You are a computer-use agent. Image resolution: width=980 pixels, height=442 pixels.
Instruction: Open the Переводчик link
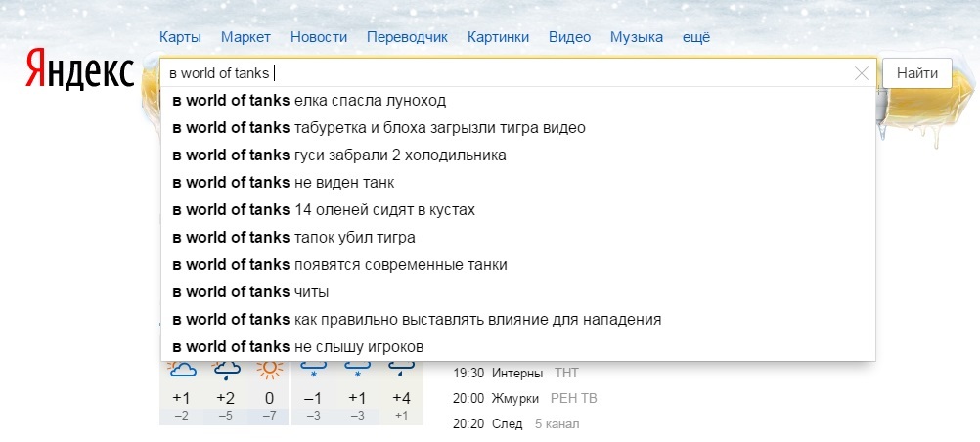point(408,37)
